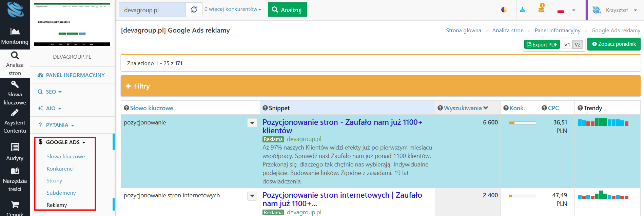Click competition bar for pozycjonowanie row
Image resolution: width=644 pixels, height=216 pixels.
(522, 123)
